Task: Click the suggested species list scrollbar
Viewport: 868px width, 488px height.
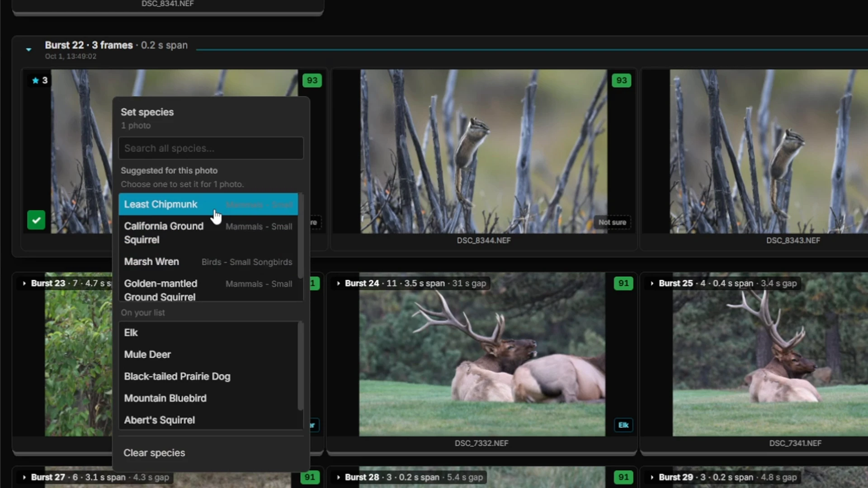Action: [300, 236]
